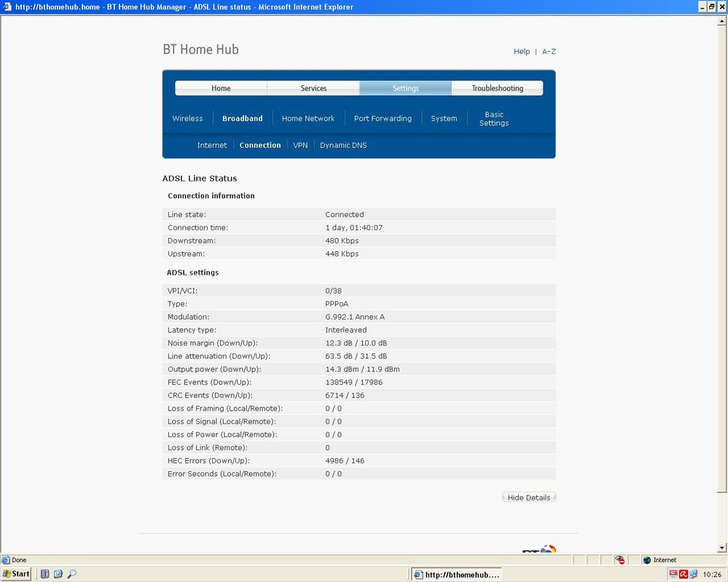
Task: Click the Help link
Action: pos(522,52)
